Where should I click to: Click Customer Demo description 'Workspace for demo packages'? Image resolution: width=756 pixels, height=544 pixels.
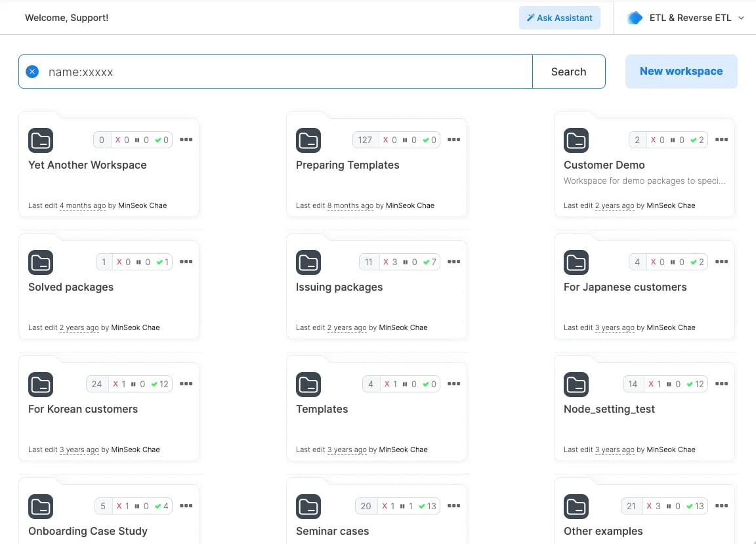[644, 181]
